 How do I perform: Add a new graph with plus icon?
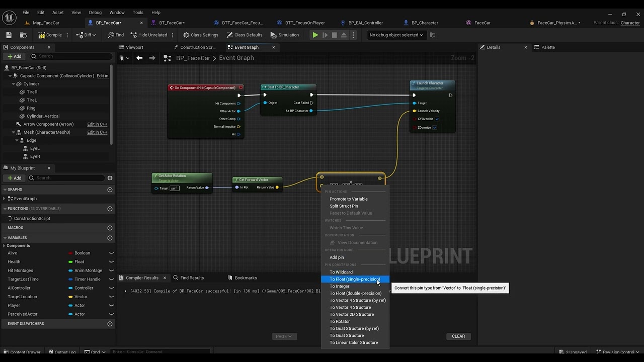click(x=110, y=190)
